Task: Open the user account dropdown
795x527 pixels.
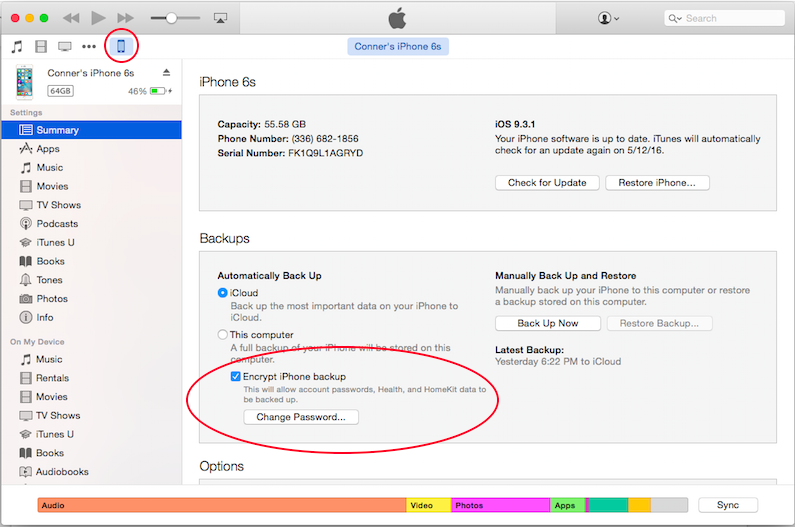Action: click(608, 18)
